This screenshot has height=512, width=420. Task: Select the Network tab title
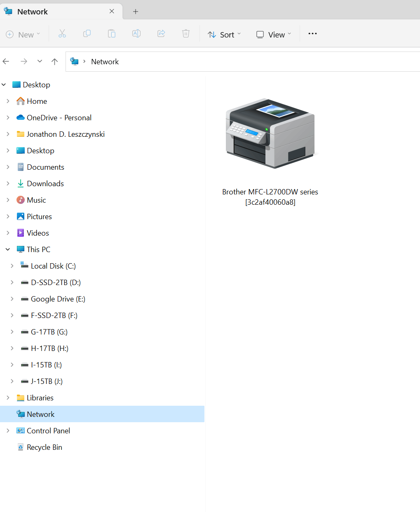point(33,12)
